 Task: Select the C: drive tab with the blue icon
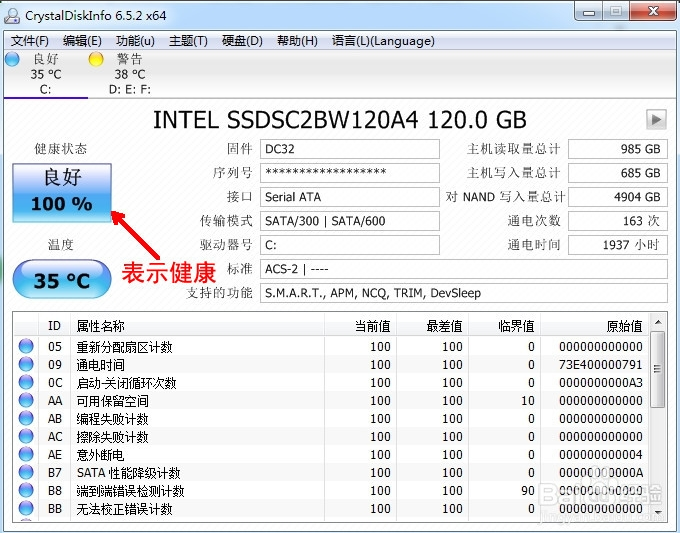[x=46, y=74]
